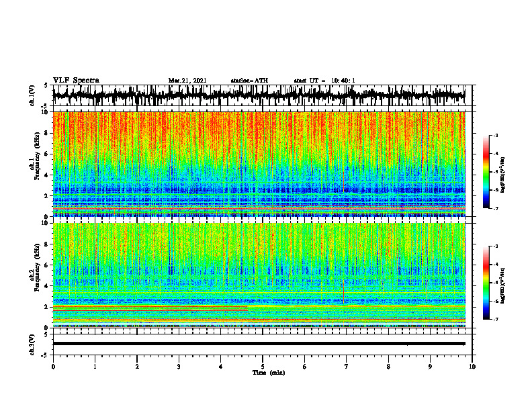Click the ch.2 spectrogram panel
532x411 pixels.
pos(259,275)
